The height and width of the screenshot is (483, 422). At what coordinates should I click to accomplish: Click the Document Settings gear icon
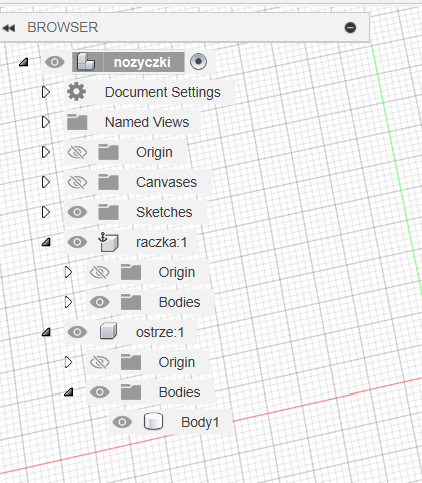click(x=77, y=92)
